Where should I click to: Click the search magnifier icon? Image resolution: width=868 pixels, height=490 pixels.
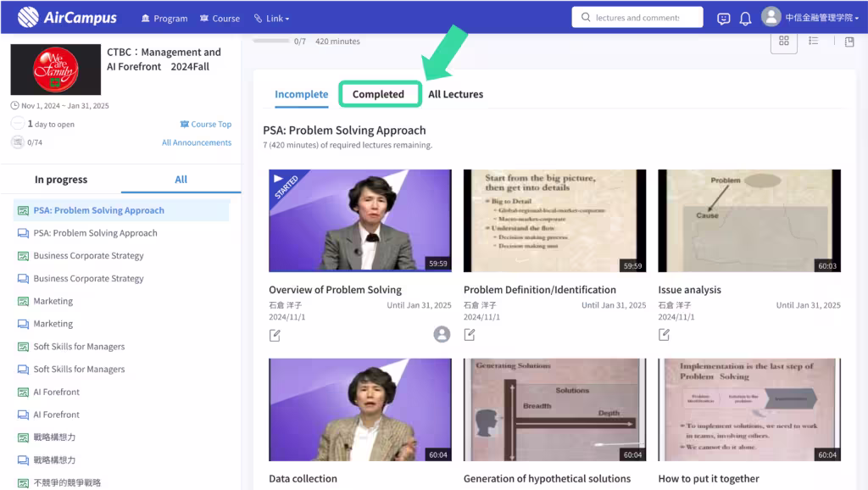click(x=586, y=17)
